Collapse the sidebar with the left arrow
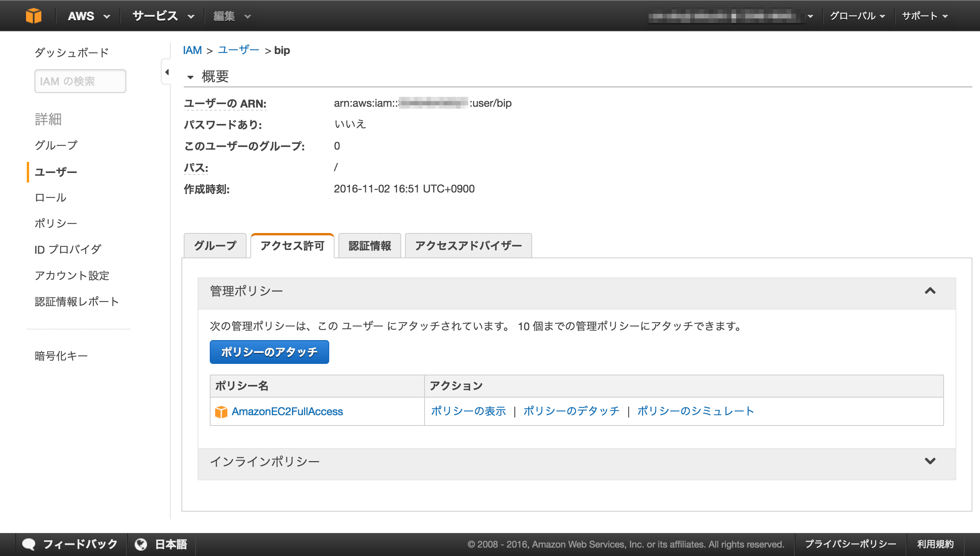980x556 pixels. click(167, 72)
